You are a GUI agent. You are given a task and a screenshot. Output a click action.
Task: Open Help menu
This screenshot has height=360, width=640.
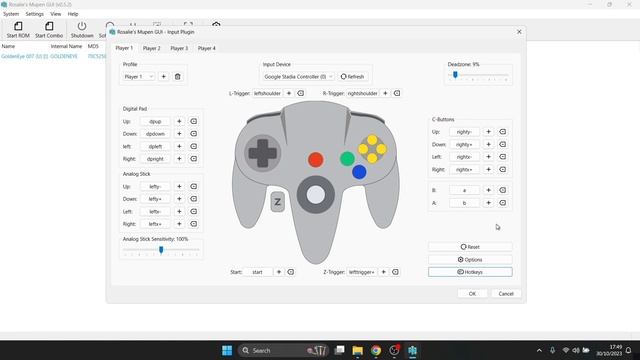(73, 14)
